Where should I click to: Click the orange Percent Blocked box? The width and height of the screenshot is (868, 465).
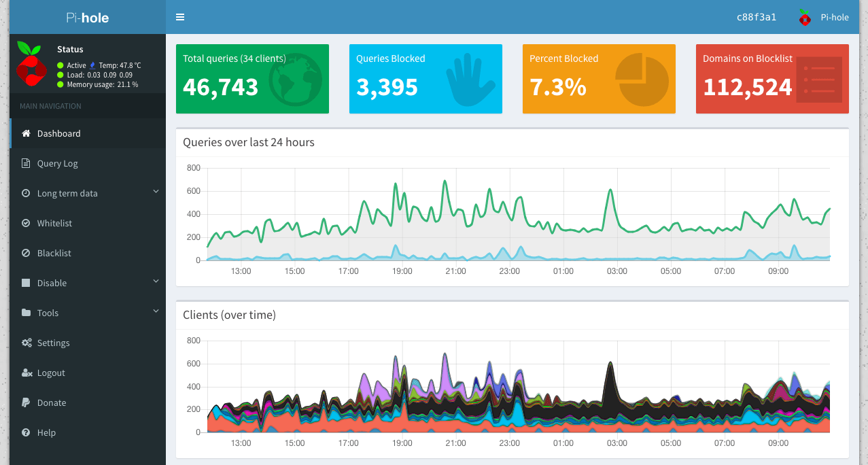pyautogui.click(x=599, y=79)
